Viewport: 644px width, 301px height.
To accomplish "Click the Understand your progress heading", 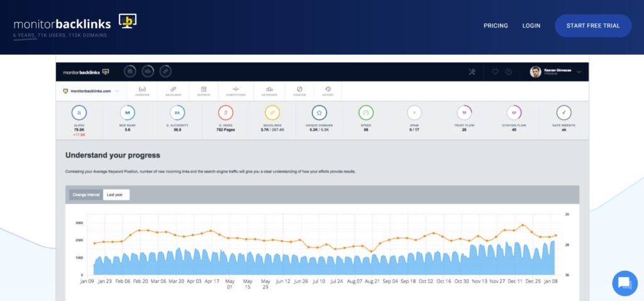I will click(113, 156).
